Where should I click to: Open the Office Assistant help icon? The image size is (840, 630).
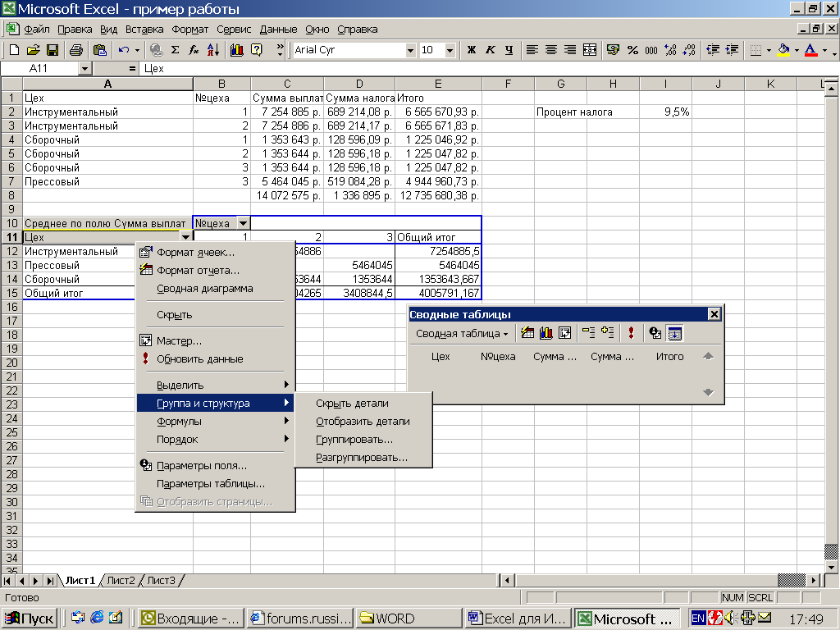[257, 50]
